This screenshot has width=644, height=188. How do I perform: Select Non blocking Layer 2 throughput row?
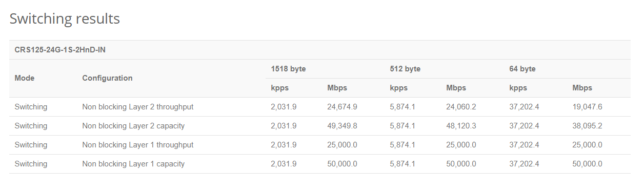click(320, 107)
